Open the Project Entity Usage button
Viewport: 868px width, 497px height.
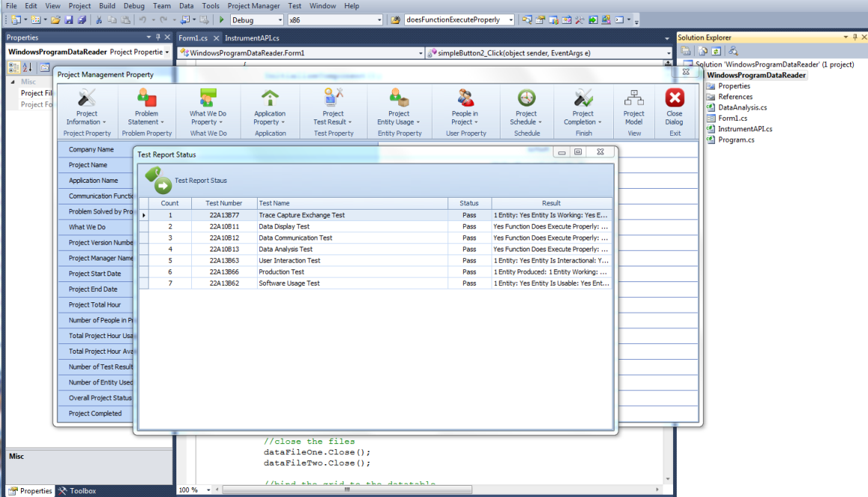[x=399, y=107]
